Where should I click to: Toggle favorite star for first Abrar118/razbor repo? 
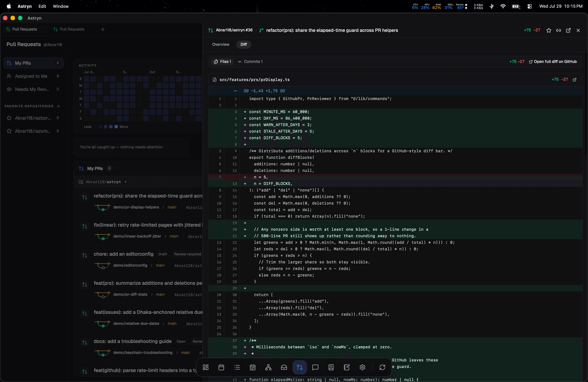9,118
